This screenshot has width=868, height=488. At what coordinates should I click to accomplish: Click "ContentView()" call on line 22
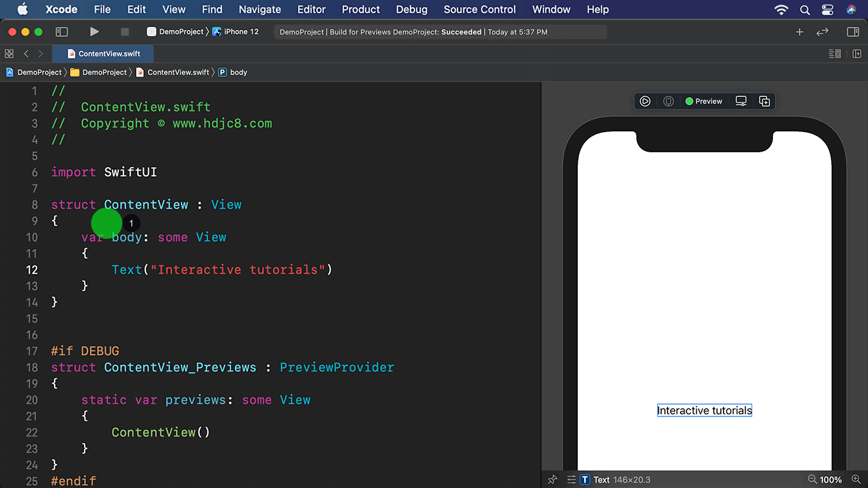pos(161,432)
